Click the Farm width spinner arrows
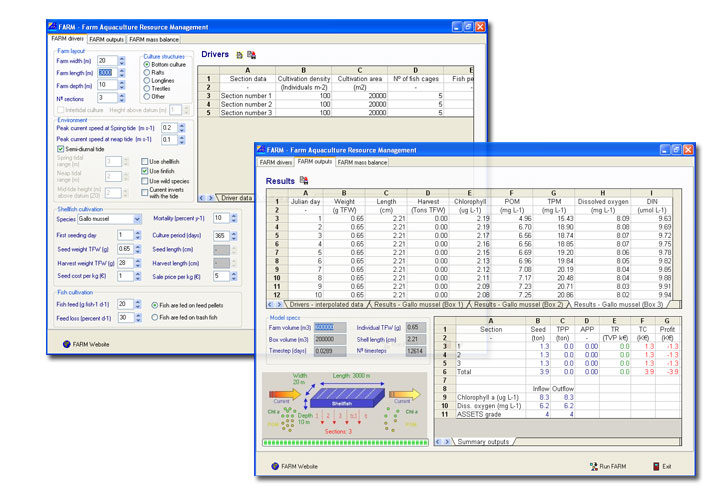 pyautogui.click(x=122, y=61)
